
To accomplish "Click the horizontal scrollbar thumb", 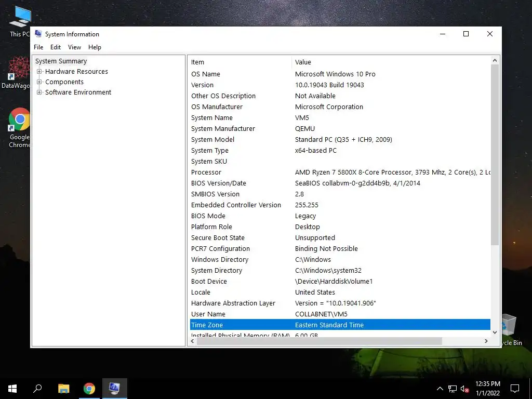I will pyautogui.click(x=320, y=341).
